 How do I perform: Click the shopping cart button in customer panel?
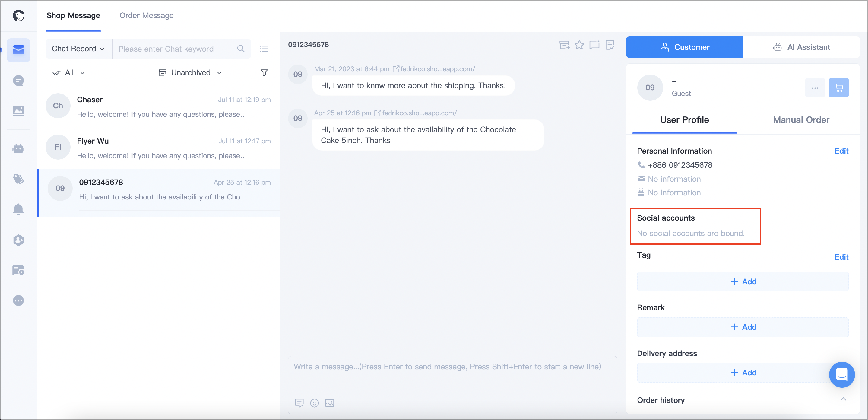coord(839,87)
